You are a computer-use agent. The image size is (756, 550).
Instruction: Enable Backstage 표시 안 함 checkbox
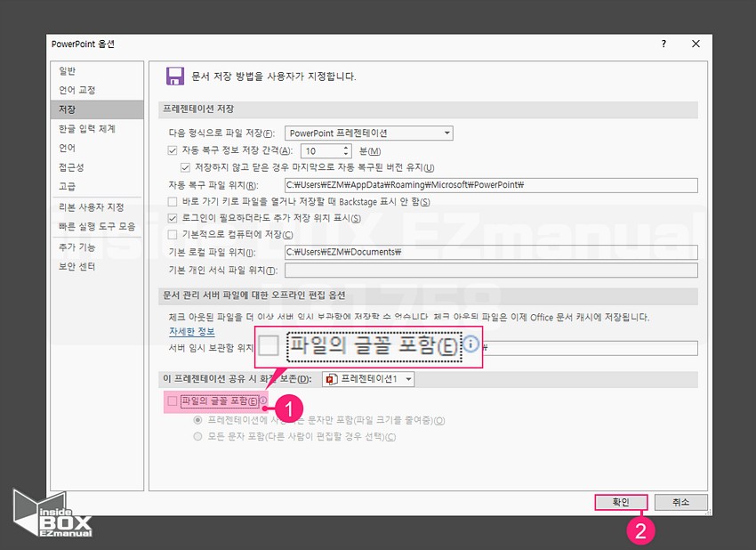(x=173, y=202)
